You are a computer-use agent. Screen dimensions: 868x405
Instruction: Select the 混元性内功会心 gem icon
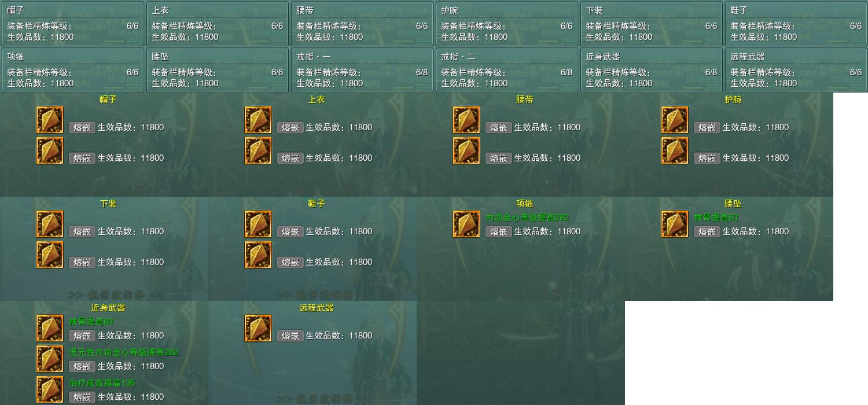coord(50,359)
